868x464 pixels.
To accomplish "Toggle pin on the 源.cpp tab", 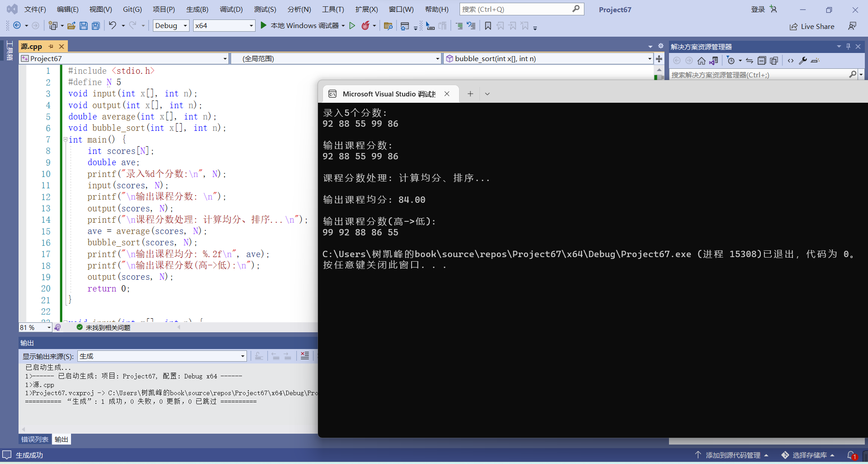I will [51, 46].
